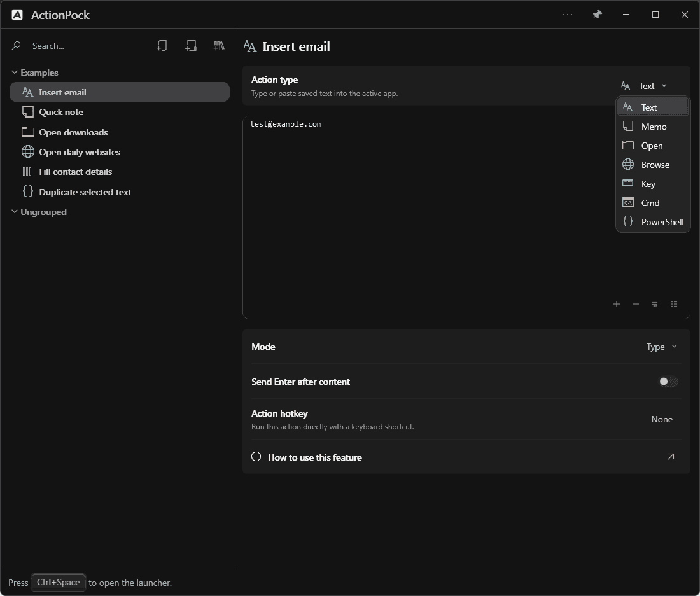Close the ActionPock window
Screen dimensions: 700x596
684,15
